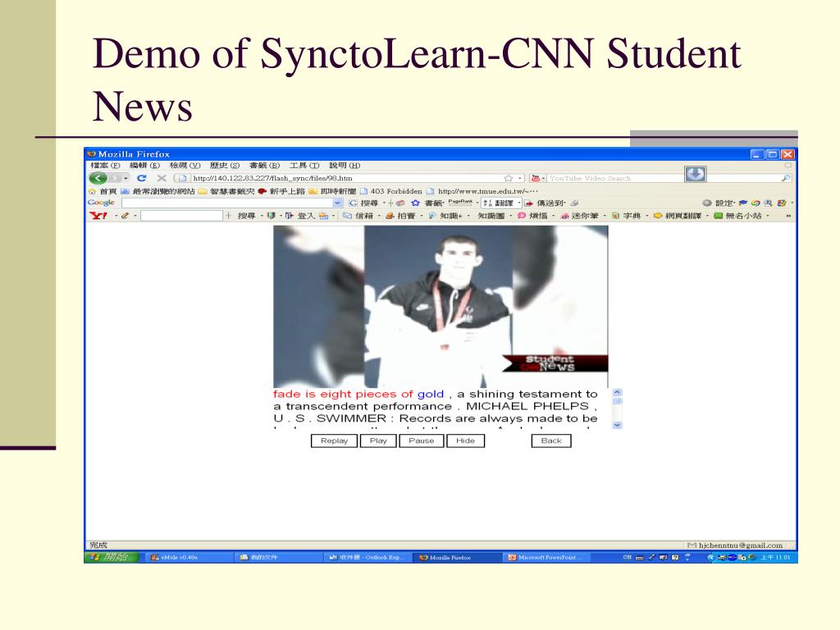Click the magnifier icon in the search box
The image size is (840, 630).
785,178
